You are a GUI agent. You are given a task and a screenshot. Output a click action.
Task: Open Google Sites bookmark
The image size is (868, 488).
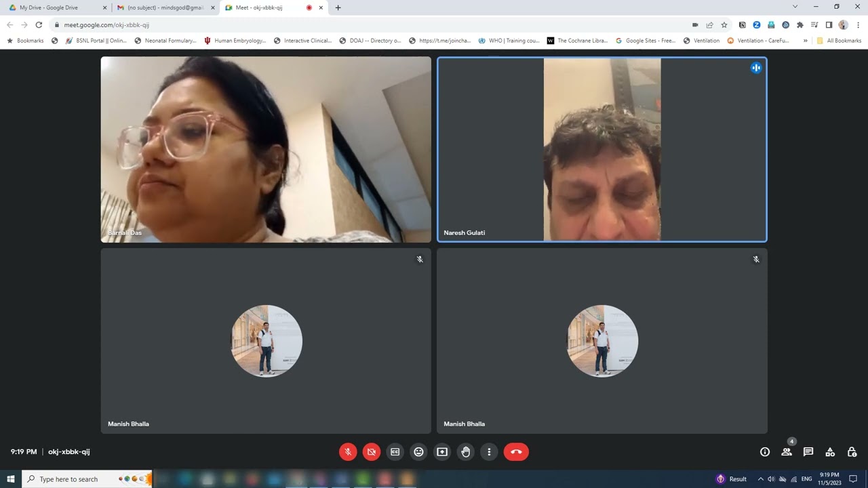click(646, 41)
